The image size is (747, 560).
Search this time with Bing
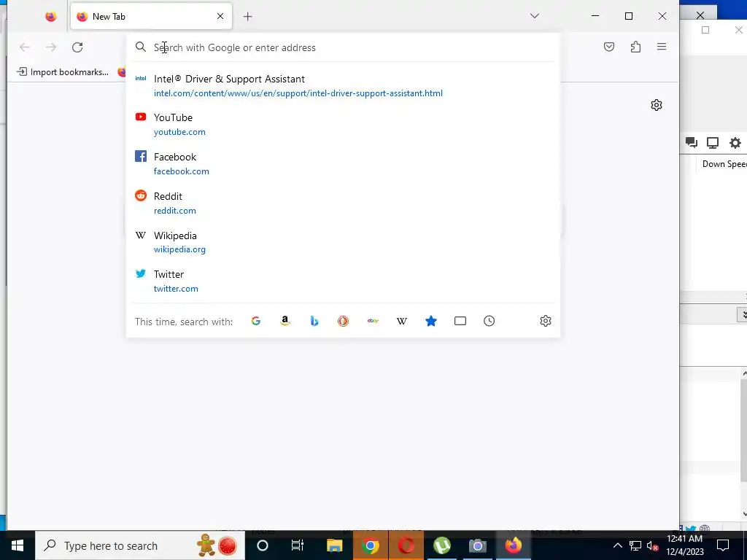(314, 321)
